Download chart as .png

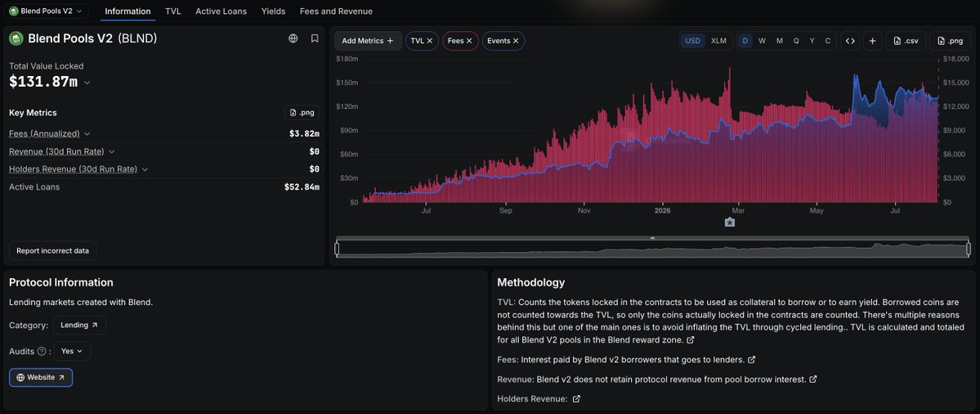pos(950,41)
